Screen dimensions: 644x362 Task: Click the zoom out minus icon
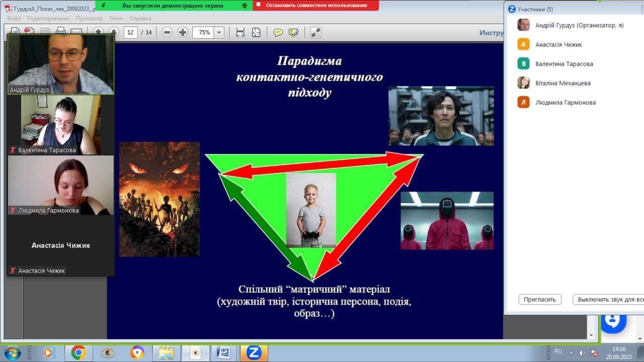(x=167, y=33)
